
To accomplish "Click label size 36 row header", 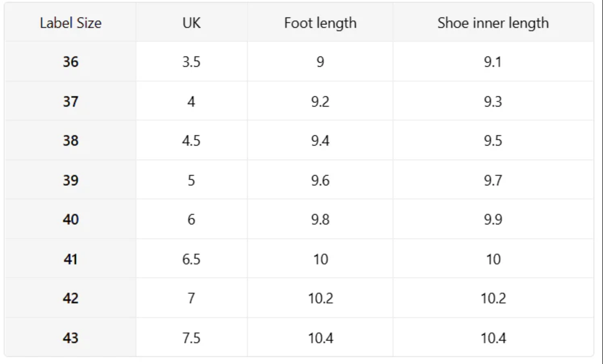I will pyautogui.click(x=70, y=62).
